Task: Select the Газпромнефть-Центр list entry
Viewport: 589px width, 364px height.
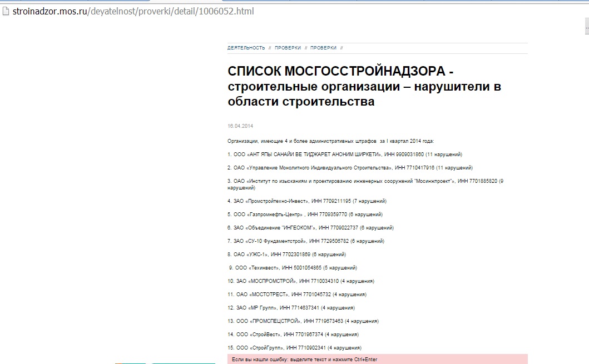Action: (305, 215)
